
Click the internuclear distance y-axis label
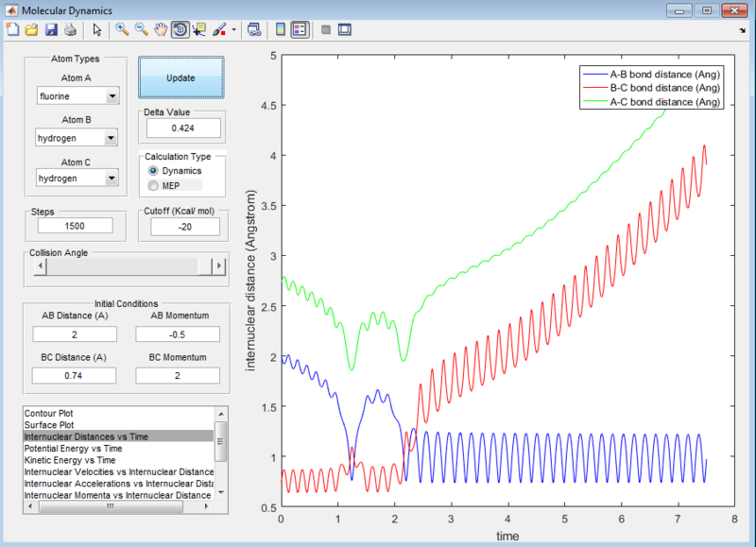[250, 281]
